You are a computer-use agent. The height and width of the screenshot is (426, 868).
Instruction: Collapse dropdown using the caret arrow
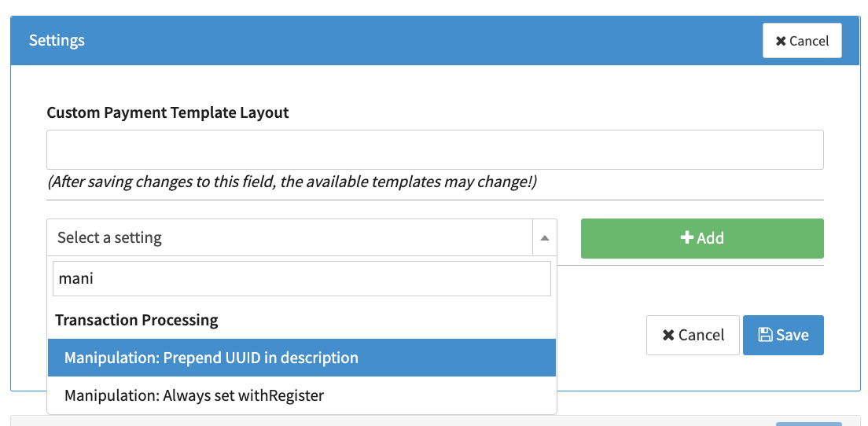[x=544, y=238]
